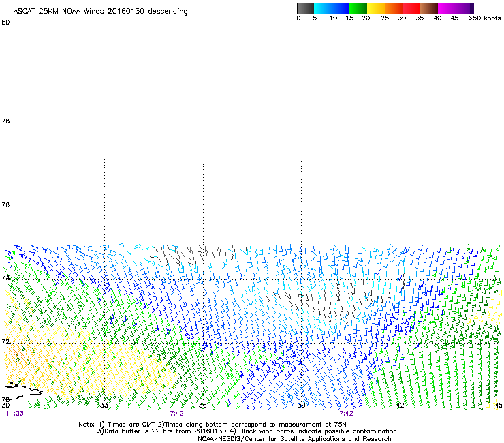This screenshot has height=443, width=504.
Task: Pick the yellow 20–25 knot legend segment
Action: (376, 8)
